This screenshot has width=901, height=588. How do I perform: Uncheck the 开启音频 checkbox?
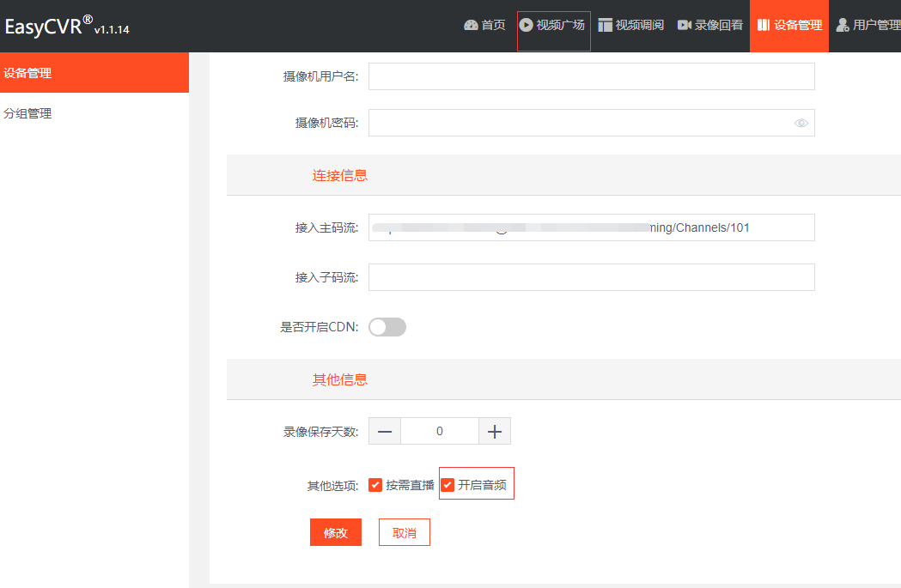[x=447, y=485]
